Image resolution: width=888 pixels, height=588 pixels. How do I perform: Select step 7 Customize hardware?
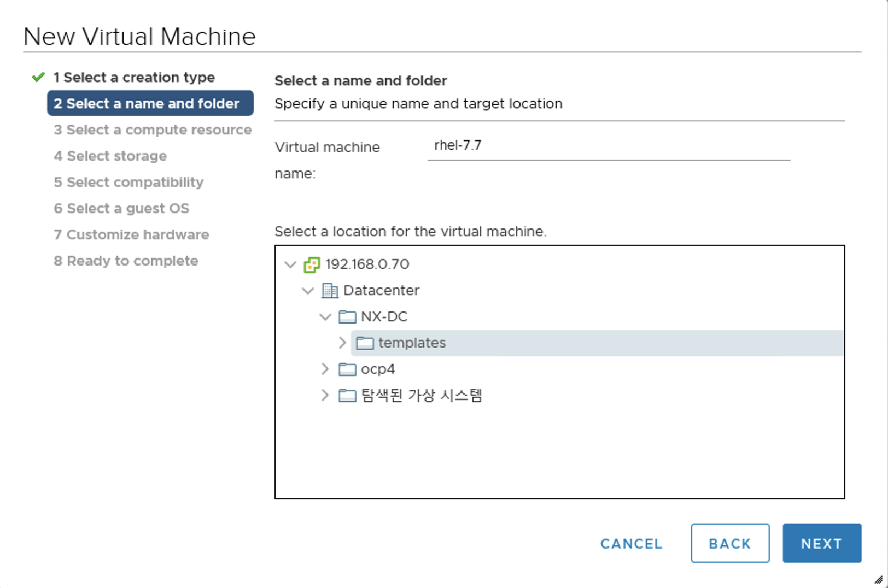point(131,234)
